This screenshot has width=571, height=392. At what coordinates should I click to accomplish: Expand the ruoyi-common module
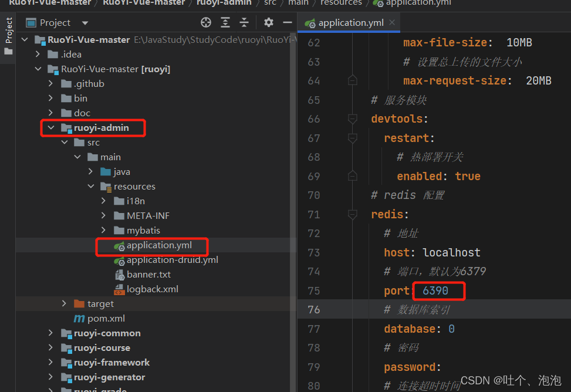click(x=51, y=333)
